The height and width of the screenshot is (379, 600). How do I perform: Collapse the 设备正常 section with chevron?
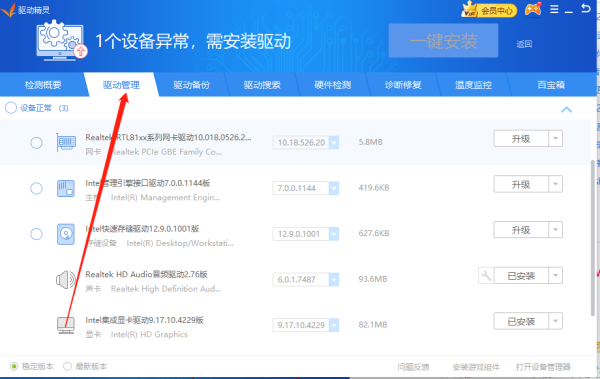566,109
